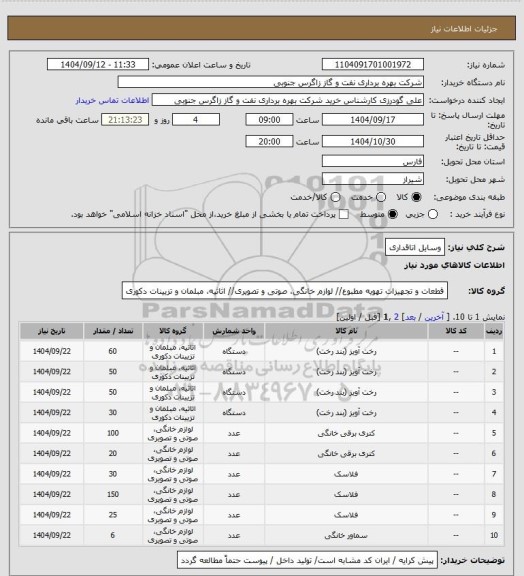The height and width of the screenshot is (576, 524).
Task: Click the ردیف column header
Action: [494, 331]
